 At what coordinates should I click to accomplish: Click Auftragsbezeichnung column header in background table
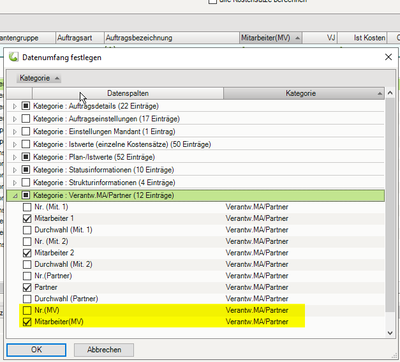click(172, 38)
